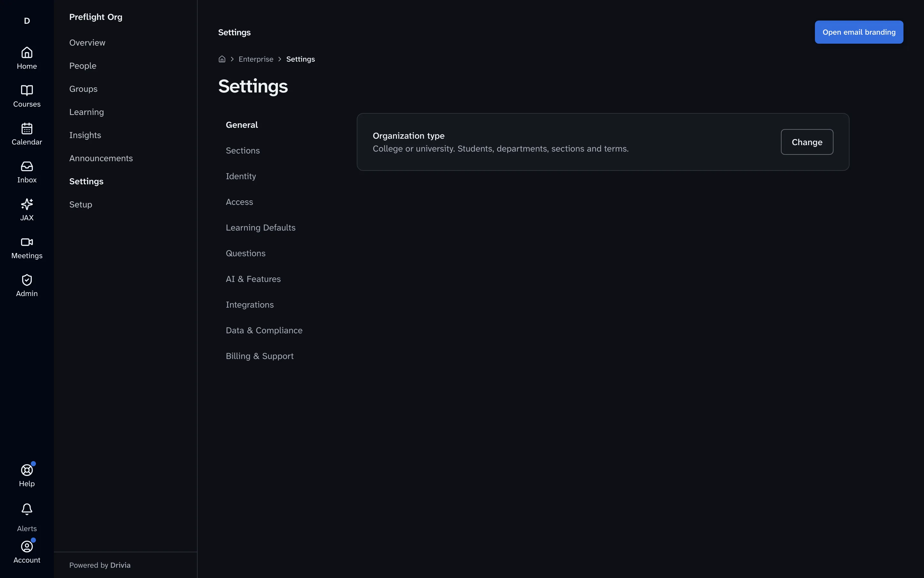The image size is (924, 578).
Task: Click the breadcrumb home icon
Action: point(222,59)
